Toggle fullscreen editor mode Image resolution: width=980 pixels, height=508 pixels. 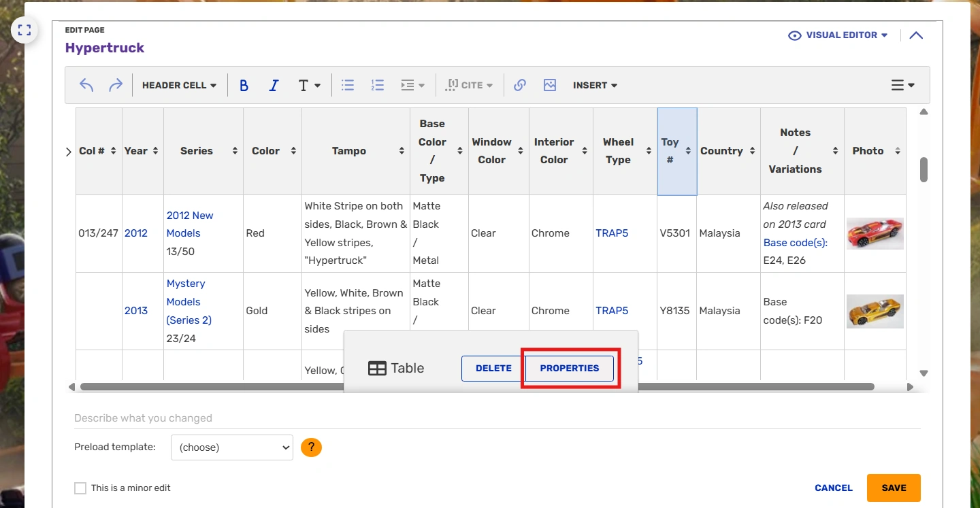[24, 30]
